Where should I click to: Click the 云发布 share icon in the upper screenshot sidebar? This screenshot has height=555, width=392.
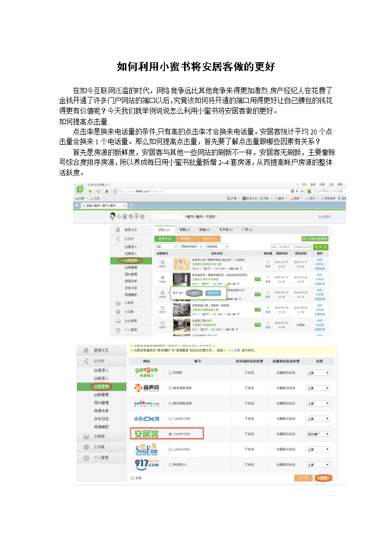coord(118,239)
